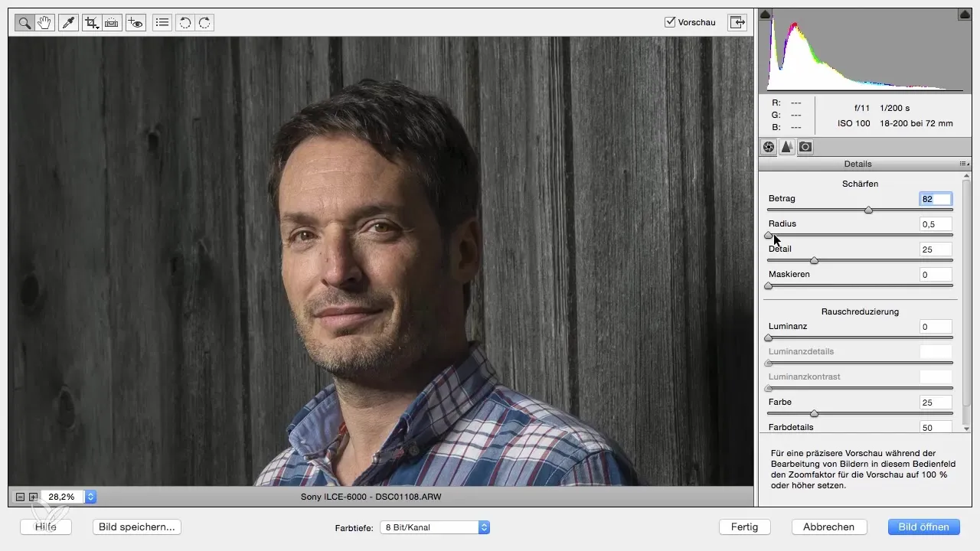Click the Schärfen section heading
Screen dimensions: 980x551
click(x=861, y=184)
